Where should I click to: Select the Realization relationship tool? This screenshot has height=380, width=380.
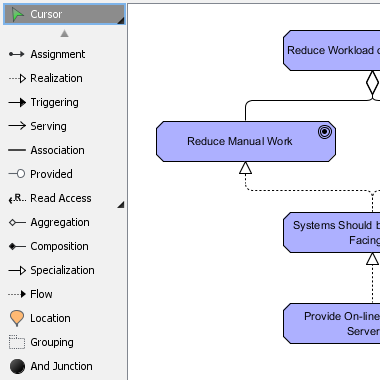[x=63, y=78]
